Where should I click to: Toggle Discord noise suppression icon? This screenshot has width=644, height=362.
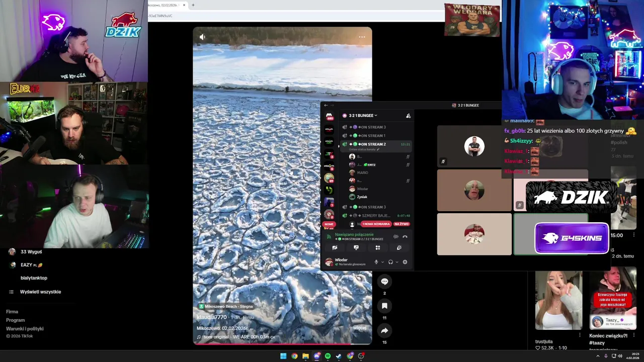396,236
